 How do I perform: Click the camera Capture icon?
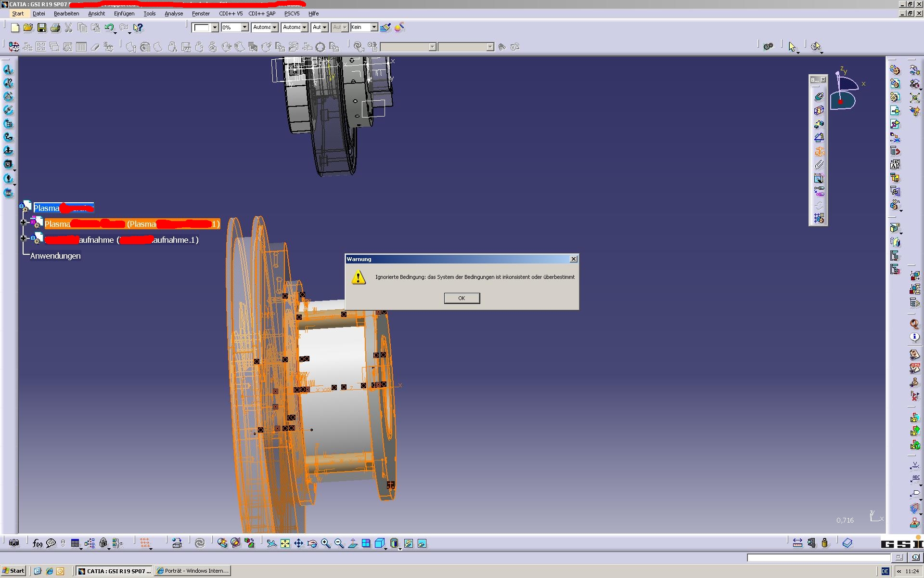coord(14,543)
